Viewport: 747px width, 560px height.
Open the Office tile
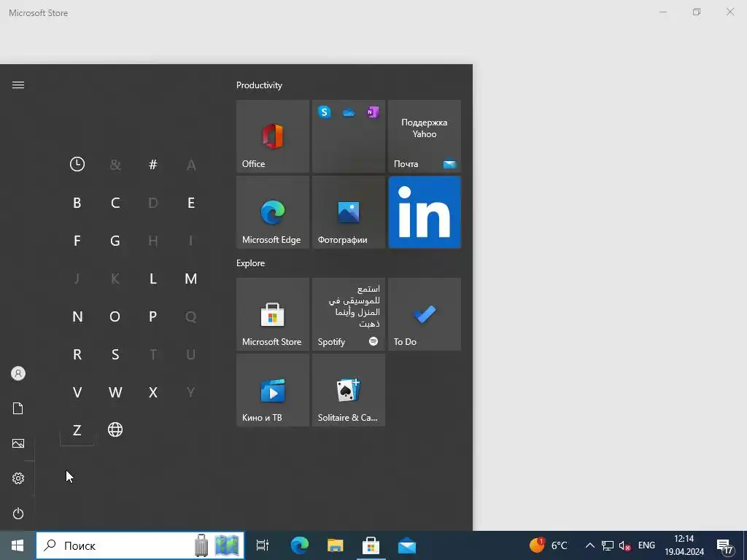273,136
